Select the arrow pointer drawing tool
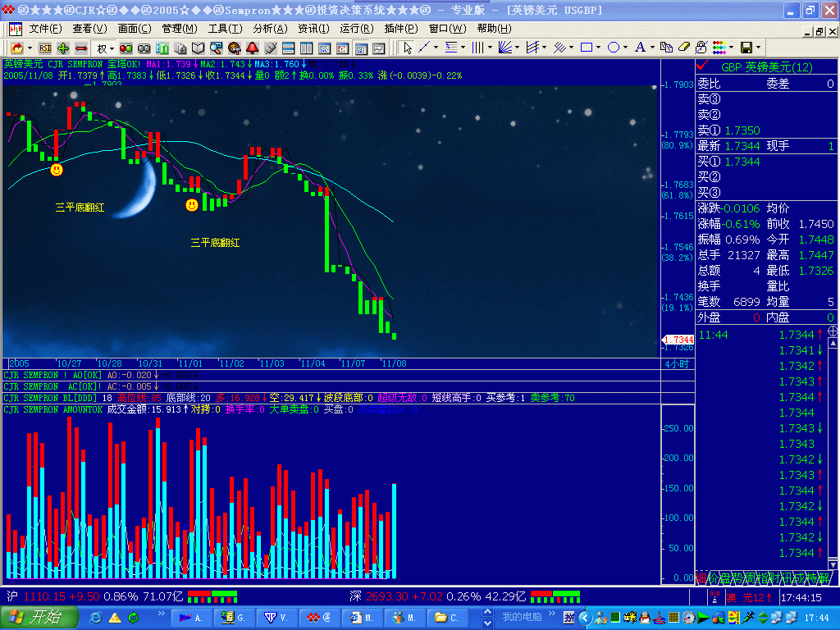This screenshot has width=840, height=630. tap(407, 48)
